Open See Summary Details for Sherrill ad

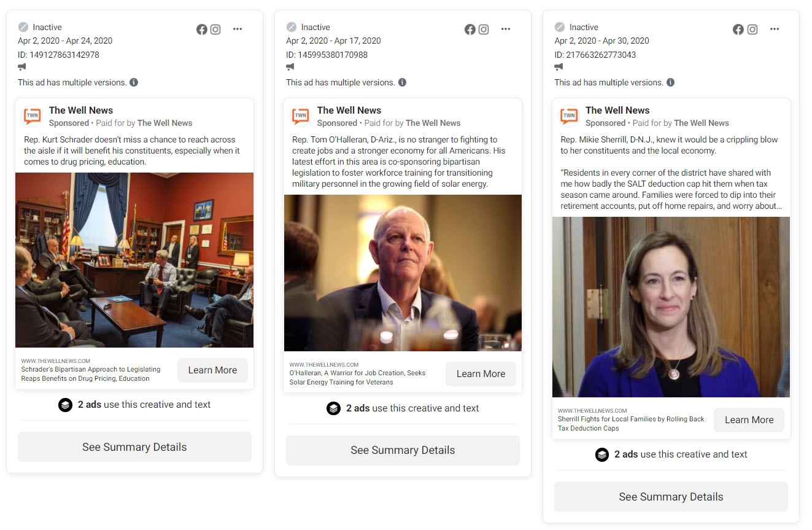pos(671,497)
